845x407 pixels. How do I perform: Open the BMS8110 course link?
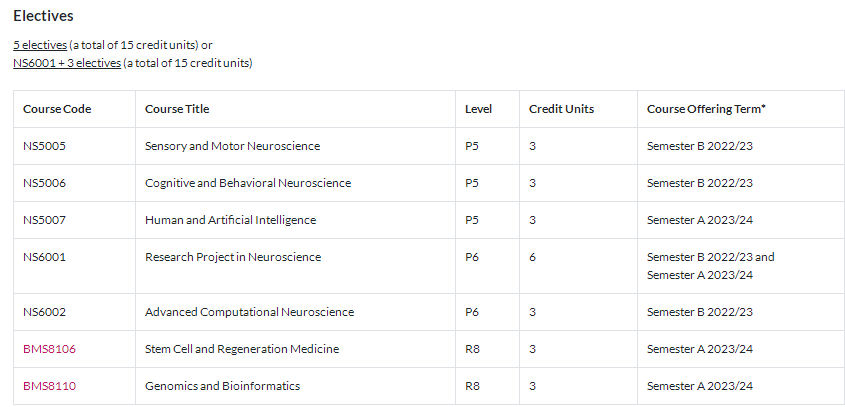pyautogui.click(x=49, y=386)
